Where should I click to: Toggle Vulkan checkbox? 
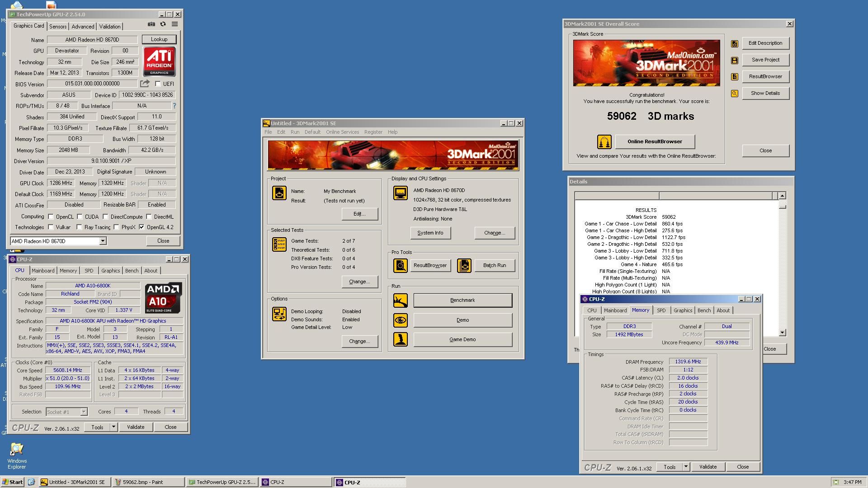[51, 227]
